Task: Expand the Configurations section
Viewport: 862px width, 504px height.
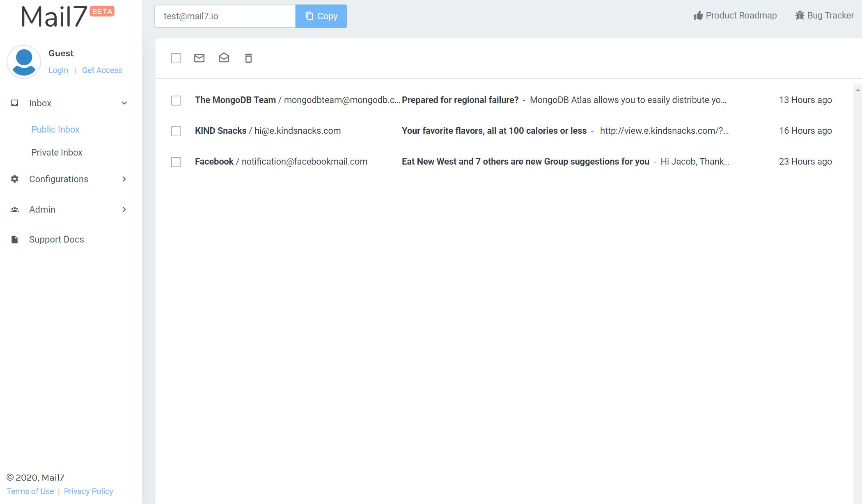Action: (124, 179)
